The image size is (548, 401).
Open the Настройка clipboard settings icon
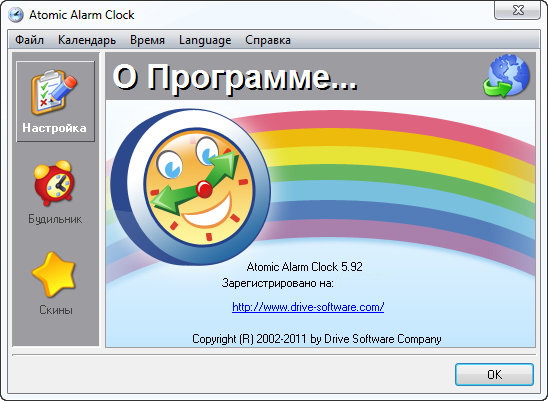click(x=54, y=92)
